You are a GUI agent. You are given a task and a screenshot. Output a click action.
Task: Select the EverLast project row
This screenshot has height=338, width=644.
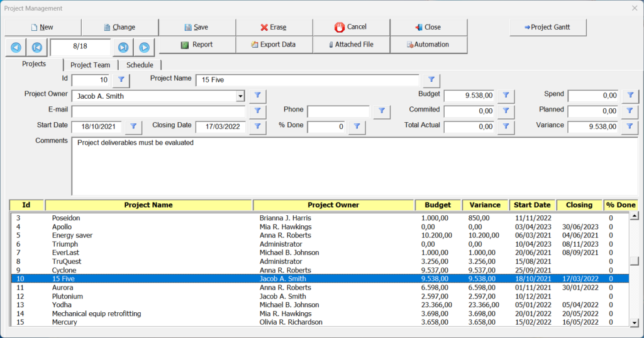click(x=320, y=252)
